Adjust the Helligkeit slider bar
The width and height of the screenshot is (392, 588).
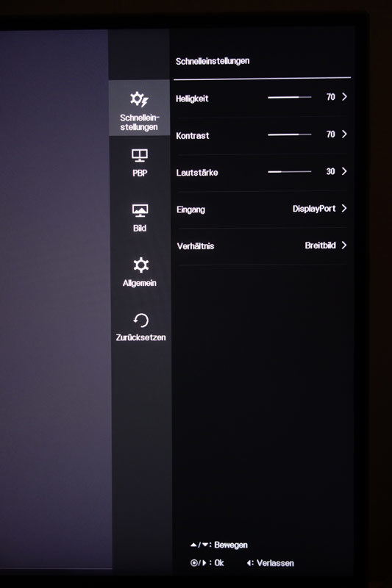[x=290, y=97]
